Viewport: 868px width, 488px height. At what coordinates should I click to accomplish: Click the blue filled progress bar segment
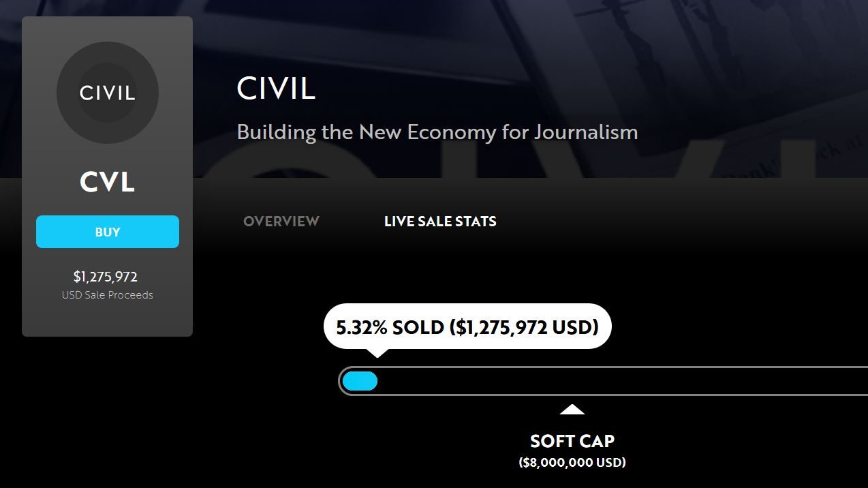coord(360,382)
